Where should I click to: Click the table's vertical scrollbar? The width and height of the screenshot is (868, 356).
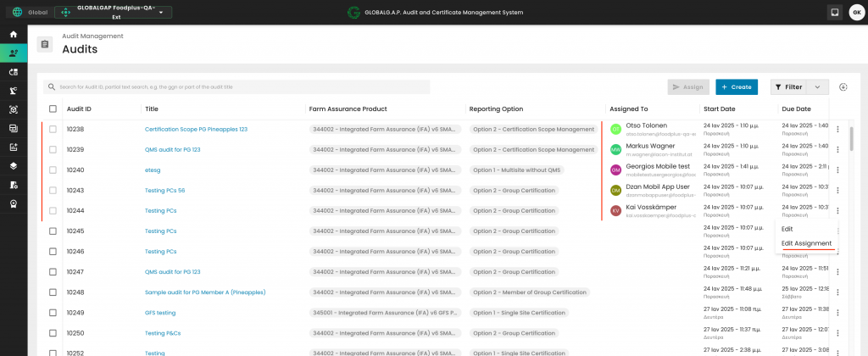(850, 140)
